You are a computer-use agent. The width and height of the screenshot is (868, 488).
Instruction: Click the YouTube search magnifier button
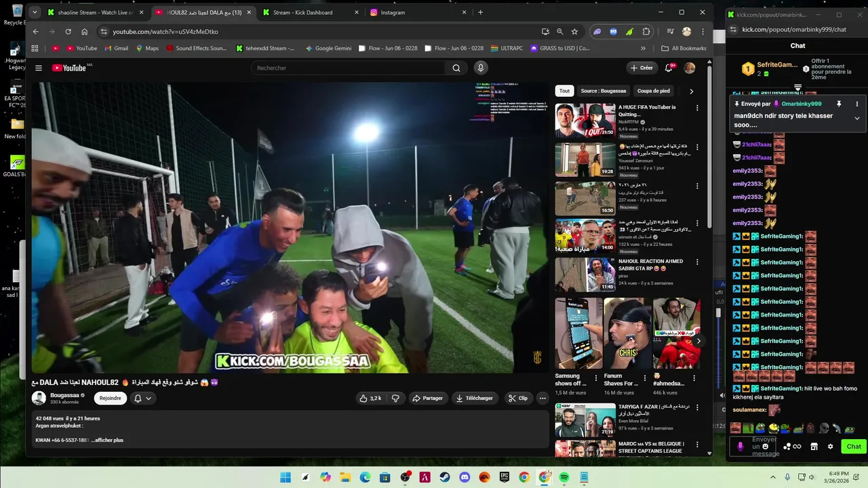(x=456, y=68)
